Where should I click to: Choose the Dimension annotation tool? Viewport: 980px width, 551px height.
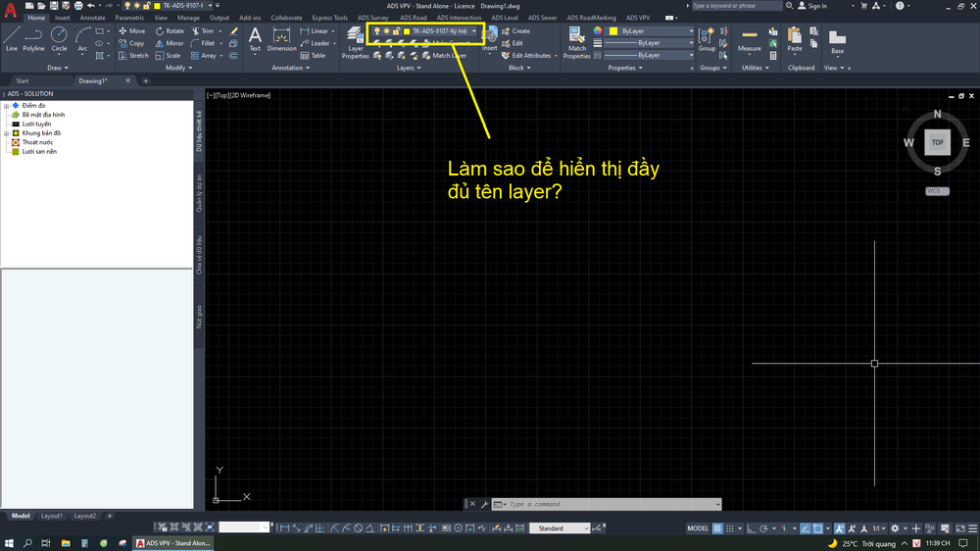pyautogui.click(x=281, y=39)
